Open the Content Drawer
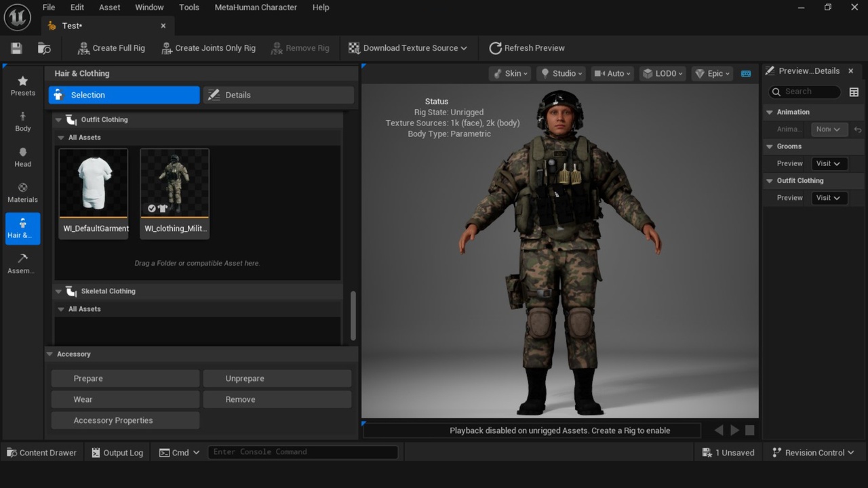The image size is (868, 488). pyautogui.click(x=41, y=453)
